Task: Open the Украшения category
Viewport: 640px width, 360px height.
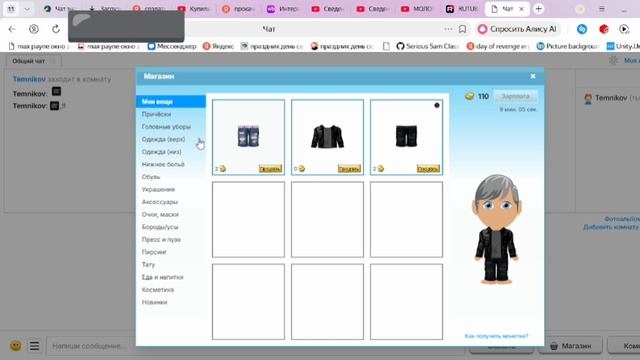Action: (158, 190)
